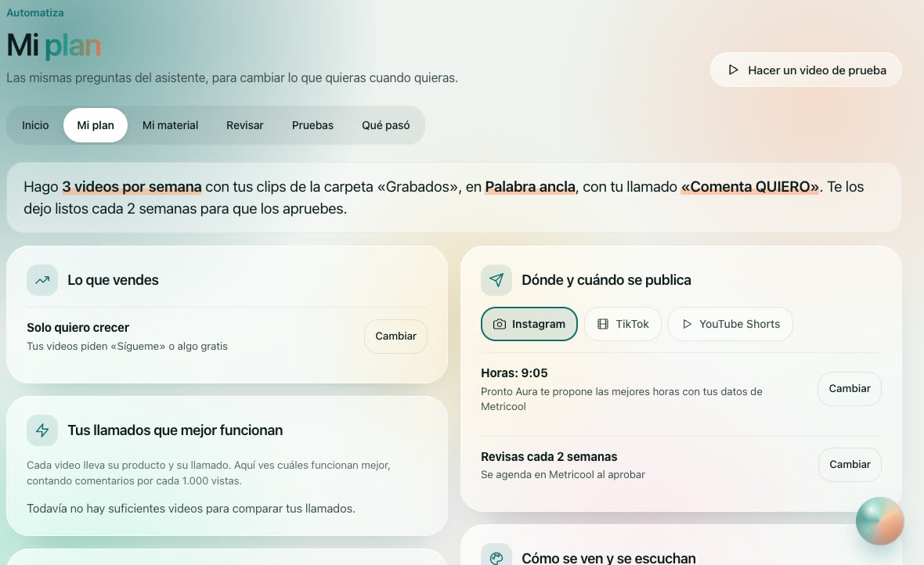Click Cambiar next to Revisas cada 2 semanas
The width and height of the screenshot is (924, 565).
point(850,465)
